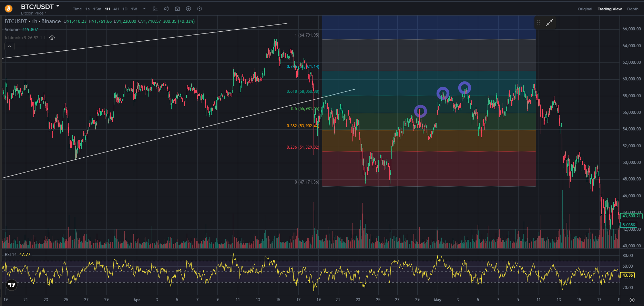
Task: Open chart settings hexagon icon
Action: point(200,9)
